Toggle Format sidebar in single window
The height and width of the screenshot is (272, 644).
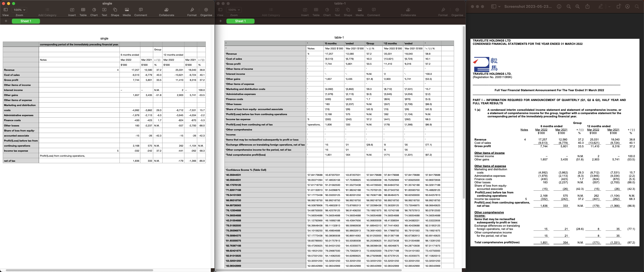tap(192, 10)
